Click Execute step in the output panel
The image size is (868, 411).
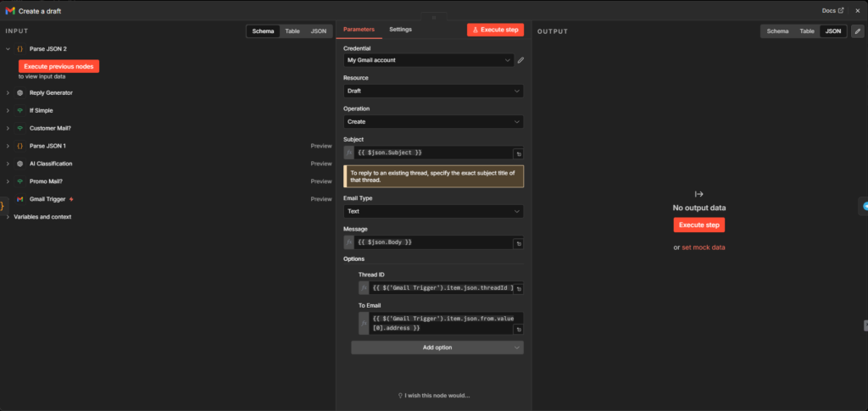point(699,225)
